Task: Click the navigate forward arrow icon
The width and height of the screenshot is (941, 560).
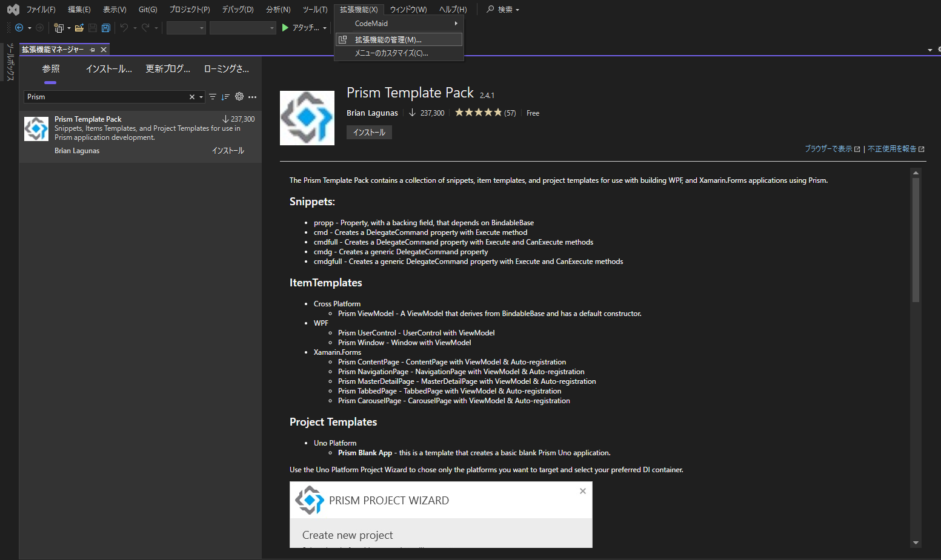Action: (x=40, y=28)
